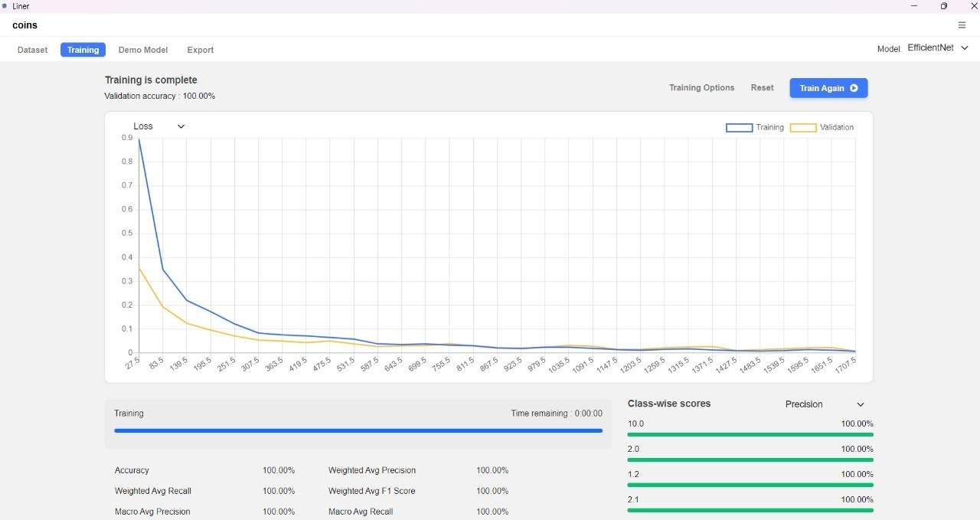Screen dimensions: 980x520
Task: Click the Class-wise scores heading
Action: pyautogui.click(x=669, y=404)
